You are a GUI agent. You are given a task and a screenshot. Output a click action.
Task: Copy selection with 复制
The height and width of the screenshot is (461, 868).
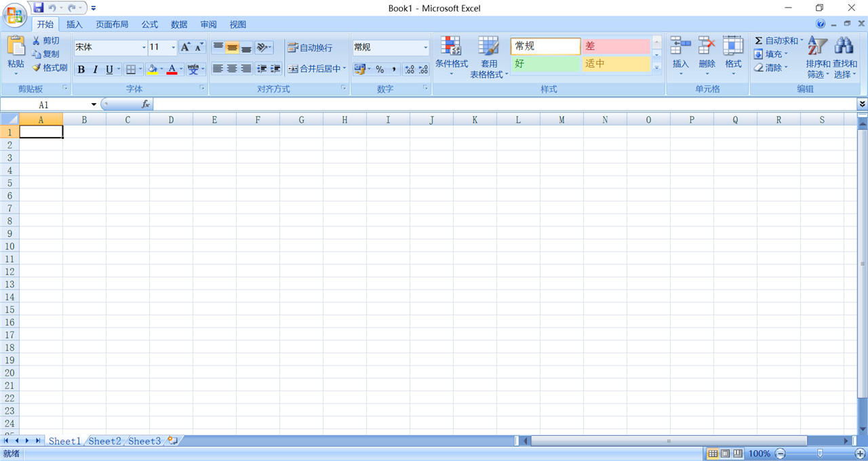click(46, 54)
